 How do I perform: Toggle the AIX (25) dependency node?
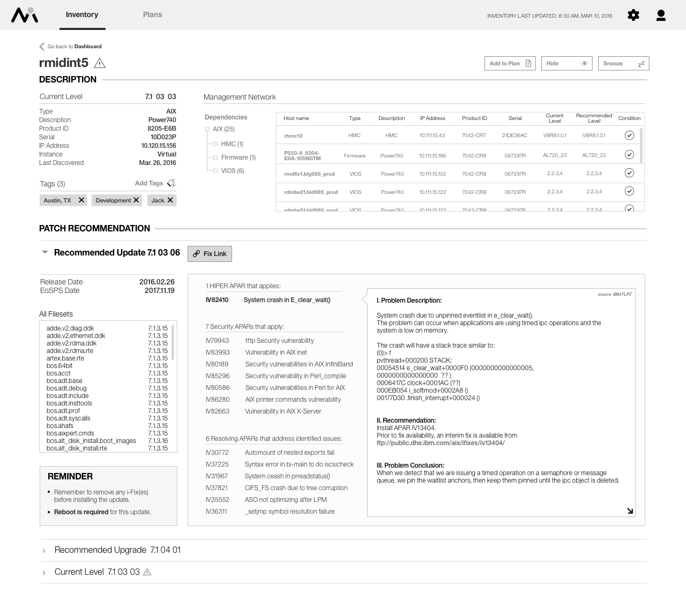click(x=207, y=129)
